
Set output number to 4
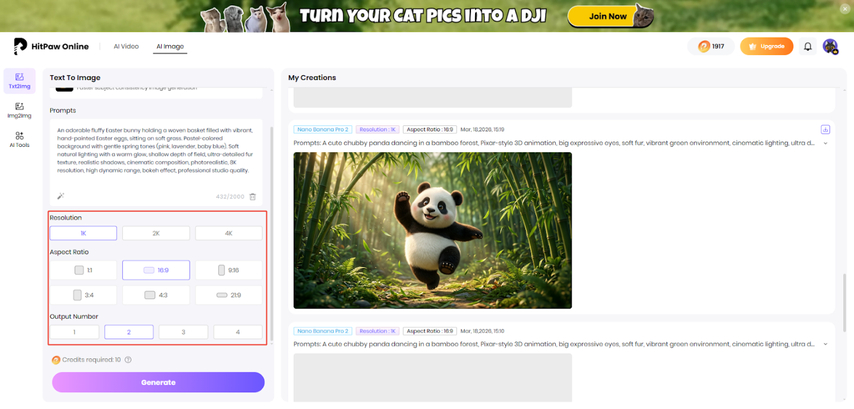(237, 332)
